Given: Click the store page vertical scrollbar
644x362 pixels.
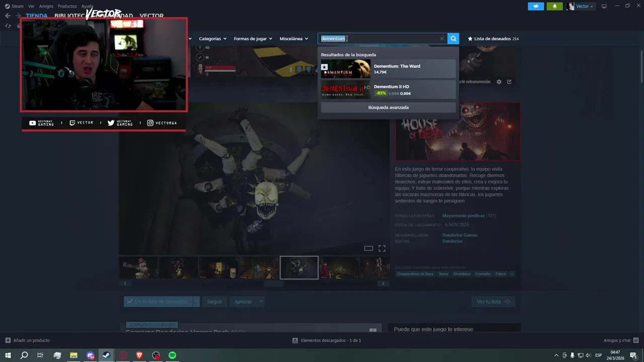Looking at the screenshot, I should click(641, 66).
